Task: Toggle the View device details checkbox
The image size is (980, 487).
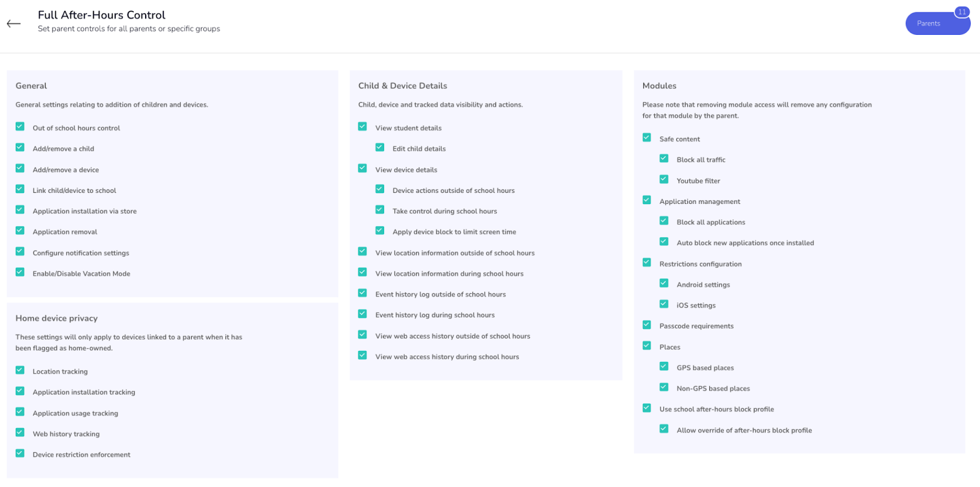Action: (x=363, y=168)
